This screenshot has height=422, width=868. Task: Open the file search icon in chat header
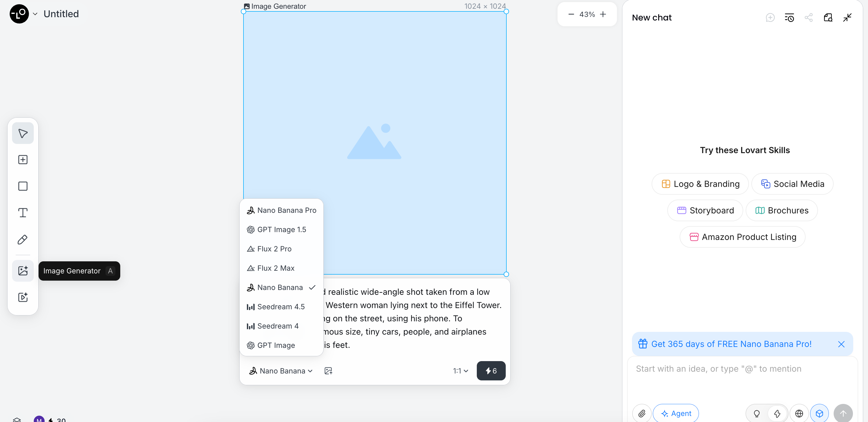(828, 17)
